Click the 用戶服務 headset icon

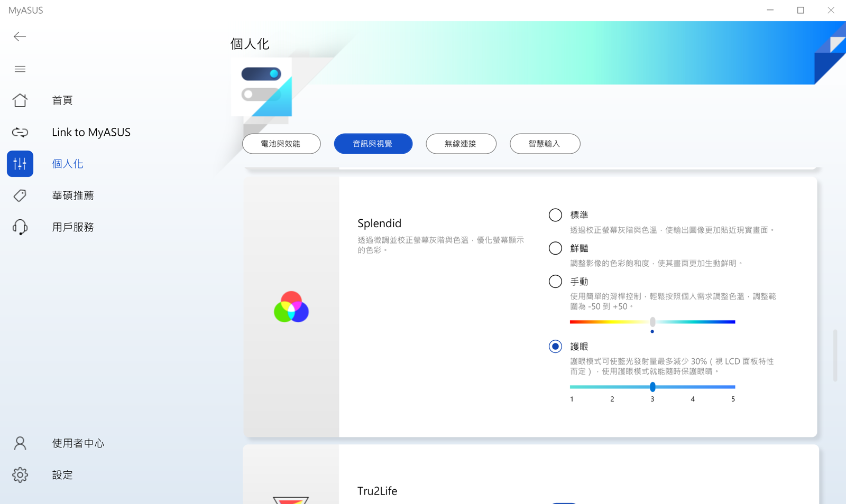pos(20,227)
